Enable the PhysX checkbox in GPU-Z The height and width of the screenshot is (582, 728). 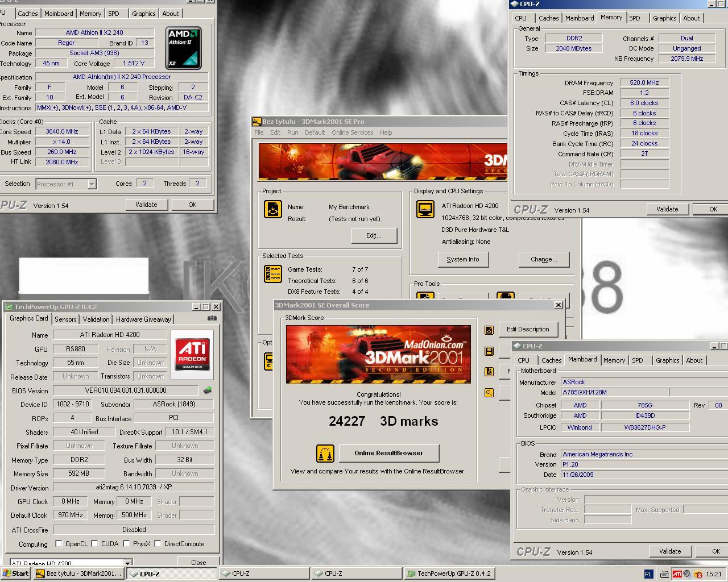coord(126,544)
